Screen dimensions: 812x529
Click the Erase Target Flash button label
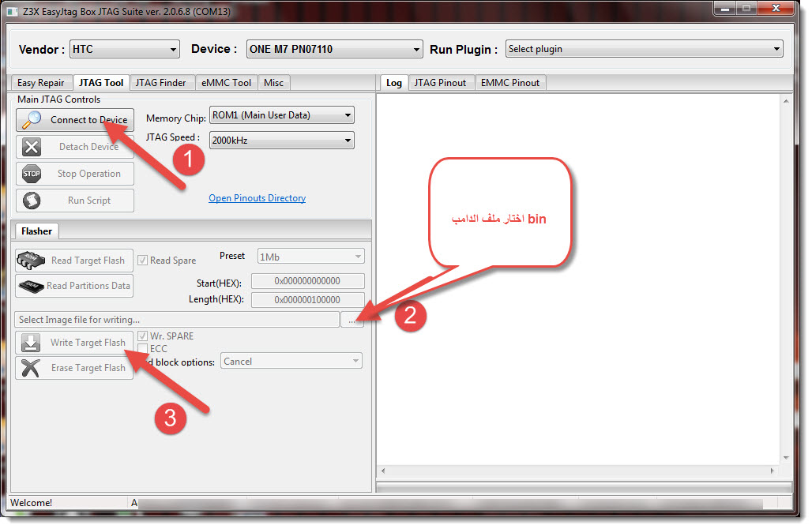(88, 368)
